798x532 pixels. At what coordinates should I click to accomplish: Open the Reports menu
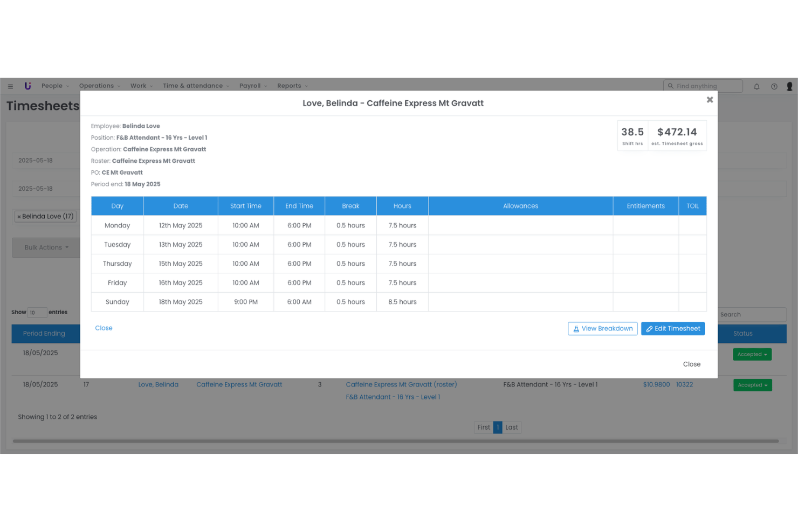coord(292,86)
